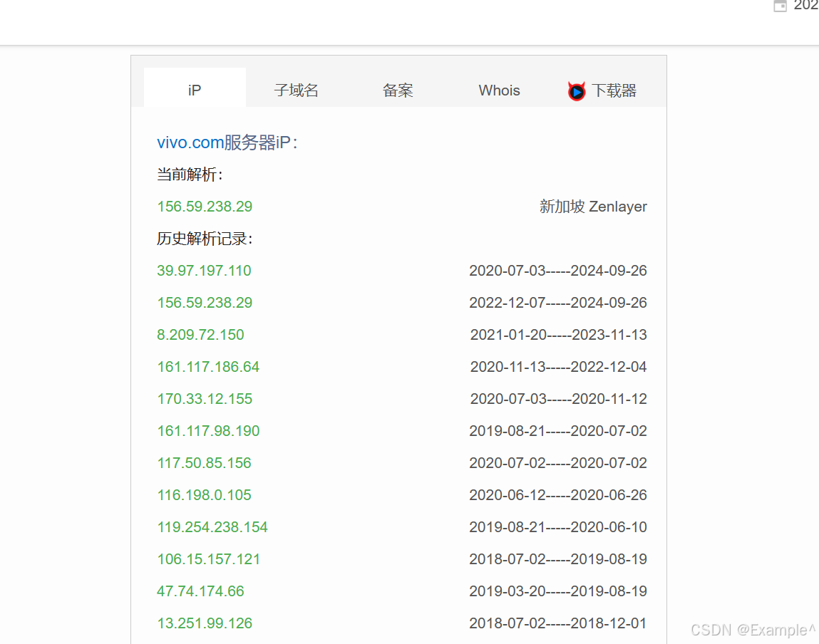The height and width of the screenshot is (644, 819).
Task: Open IP link 8.209.72.150
Action: click(x=200, y=335)
